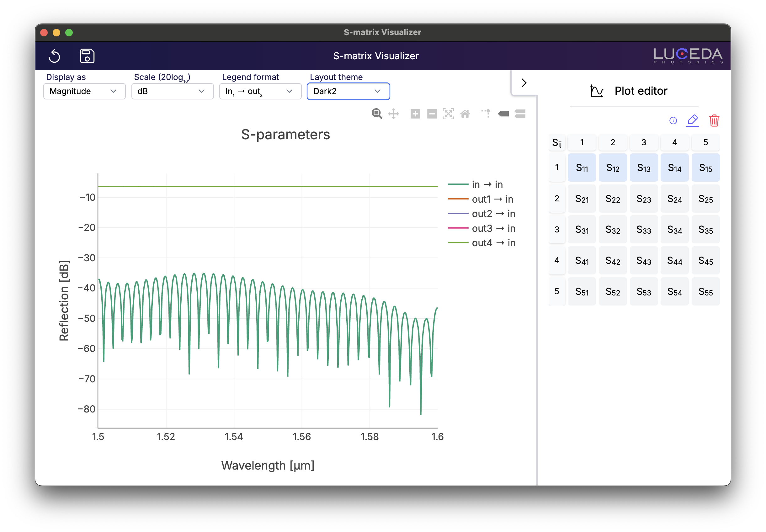The height and width of the screenshot is (532, 766).
Task: Click the pencil edit icon
Action: tap(693, 120)
